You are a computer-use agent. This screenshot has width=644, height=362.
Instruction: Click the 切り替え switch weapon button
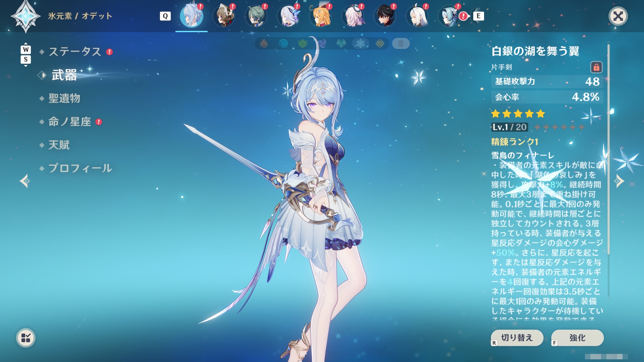click(x=517, y=338)
